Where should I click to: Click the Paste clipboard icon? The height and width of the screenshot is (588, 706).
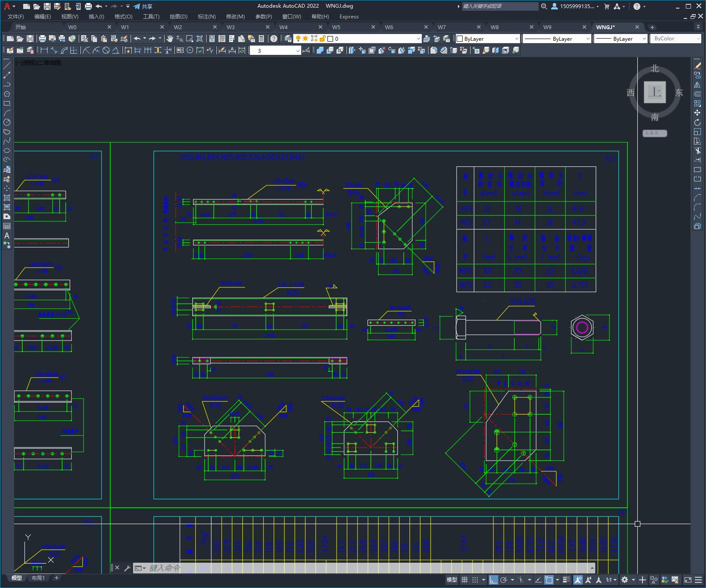[103, 39]
